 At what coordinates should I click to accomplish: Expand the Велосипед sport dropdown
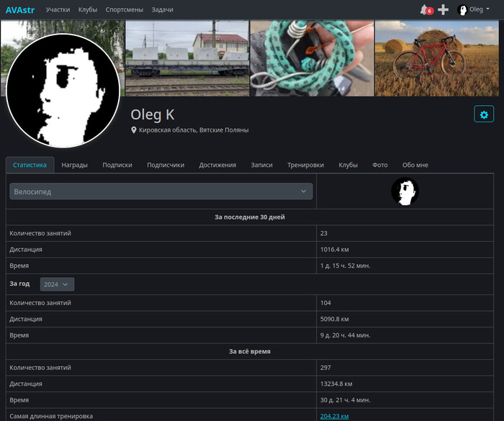[x=161, y=191]
